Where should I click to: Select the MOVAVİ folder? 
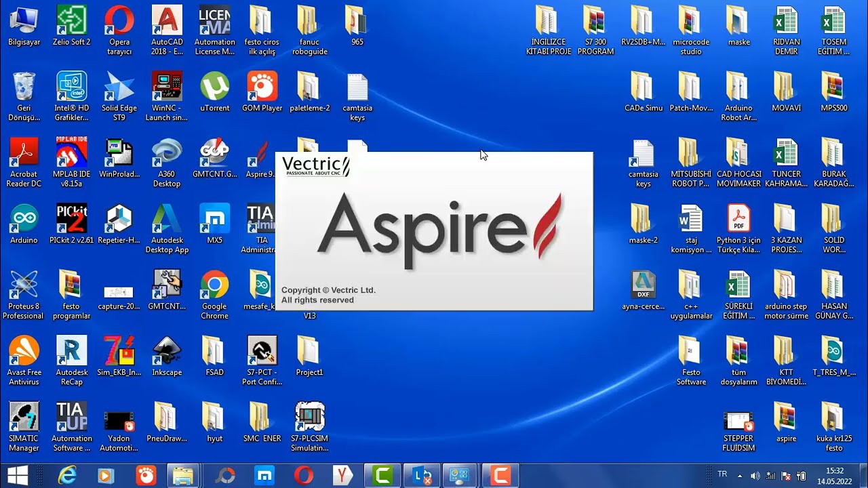tap(787, 93)
